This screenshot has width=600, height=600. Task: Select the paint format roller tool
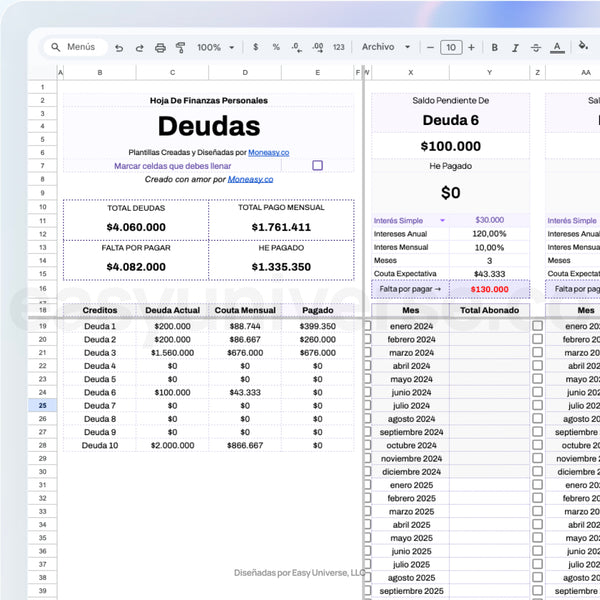point(181,47)
